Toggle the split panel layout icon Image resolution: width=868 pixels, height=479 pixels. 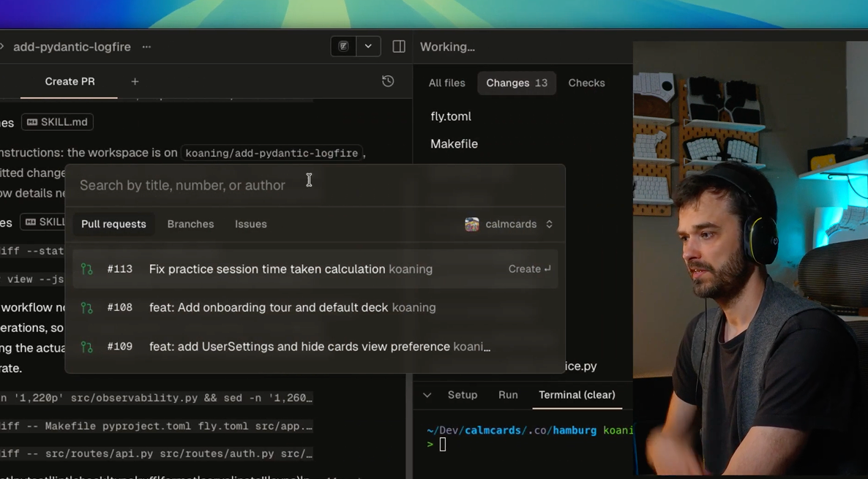(x=399, y=47)
